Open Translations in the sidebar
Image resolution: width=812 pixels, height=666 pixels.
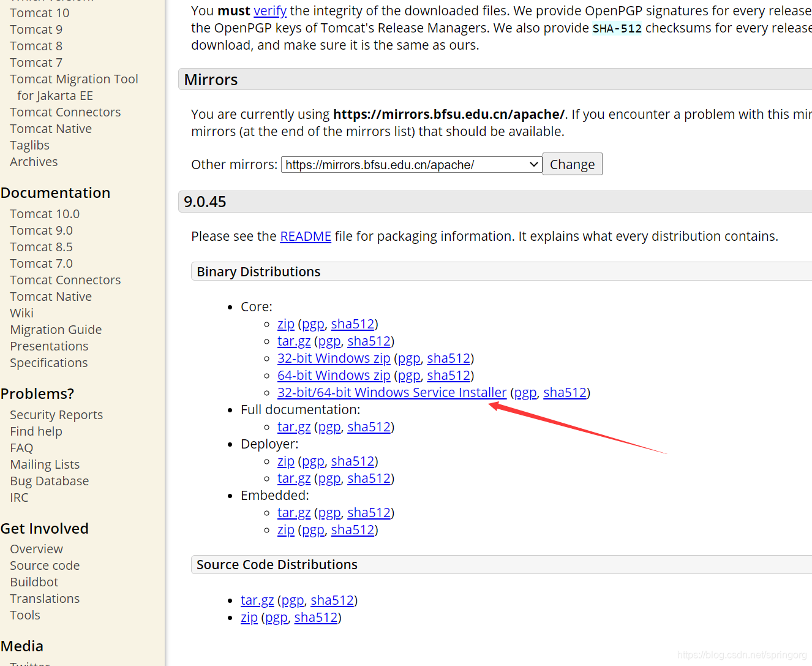click(x=45, y=599)
